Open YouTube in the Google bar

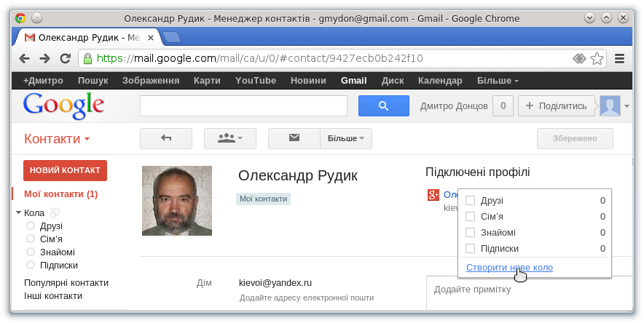point(256,81)
